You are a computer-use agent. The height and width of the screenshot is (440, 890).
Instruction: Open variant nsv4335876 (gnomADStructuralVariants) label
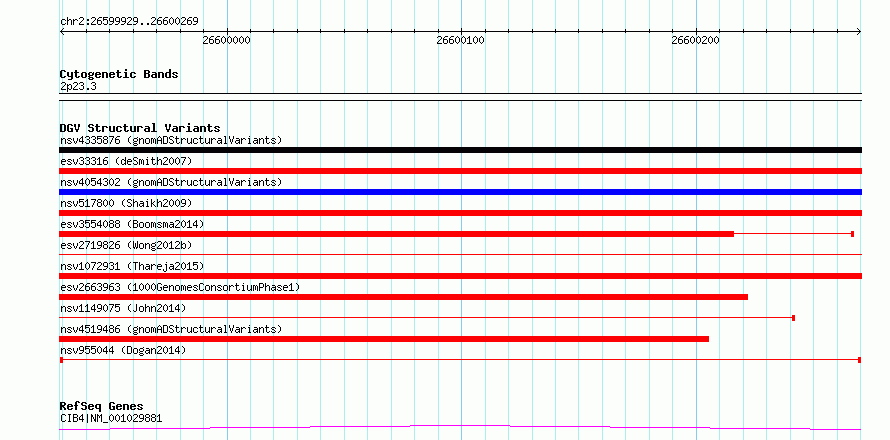[x=171, y=140]
